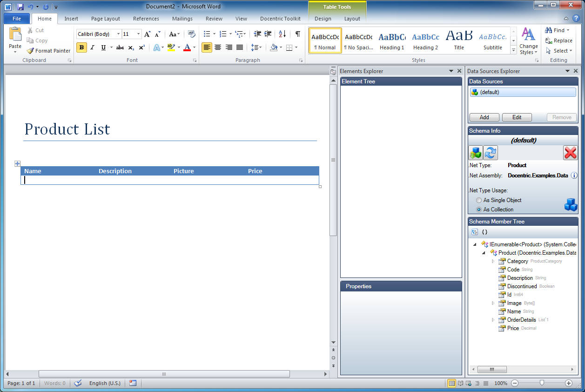Click the Save icon in Quick Access Toolbar
Screen dimensions: 585x392
[x=20, y=7]
